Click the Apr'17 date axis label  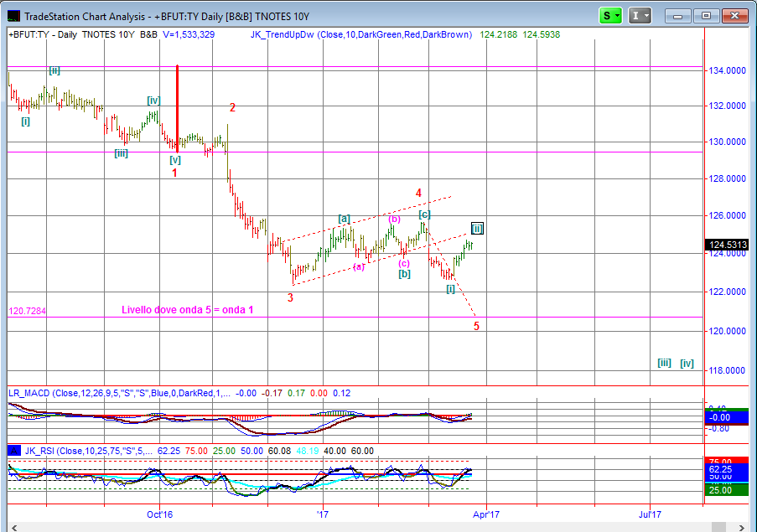[x=486, y=514]
